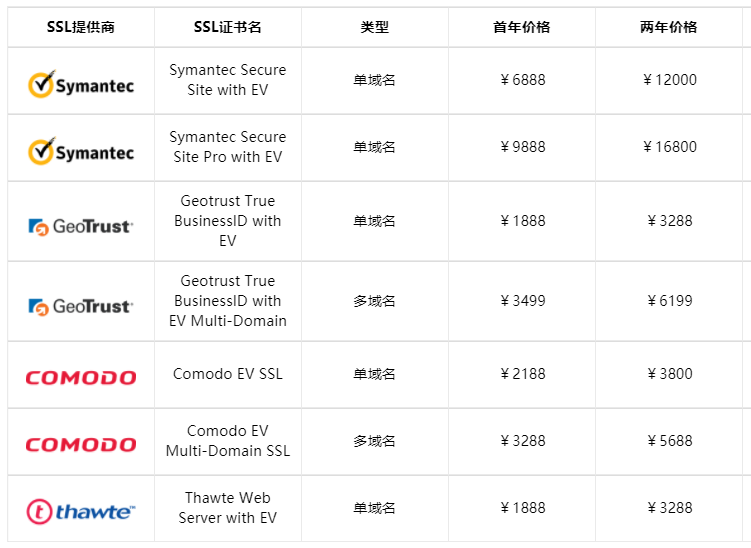
Task: Click the ¥12000 two-year price
Action: click(669, 80)
